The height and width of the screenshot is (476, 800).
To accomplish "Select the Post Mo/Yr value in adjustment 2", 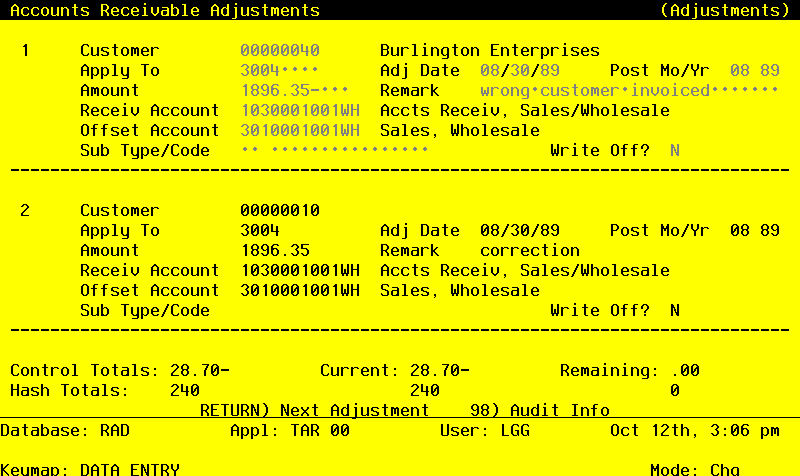I will (755, 230).
